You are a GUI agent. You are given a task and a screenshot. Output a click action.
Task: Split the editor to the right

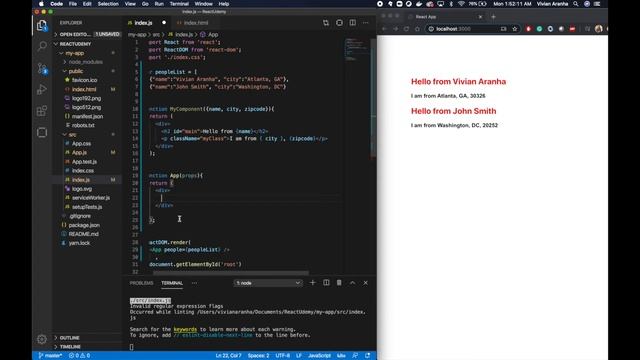coord(353,23)
